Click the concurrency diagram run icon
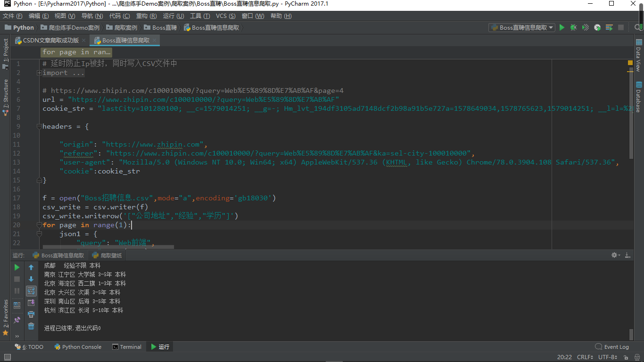This screenshot has height=362, width=644. (x=609, y=28)
